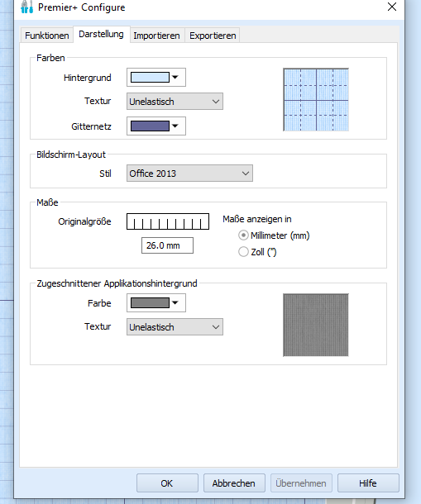The height and width of the screenshot is (504, 421).
Task: Click the Premier+ Configure app icon in title bar
Action: [x=26, y=7]
